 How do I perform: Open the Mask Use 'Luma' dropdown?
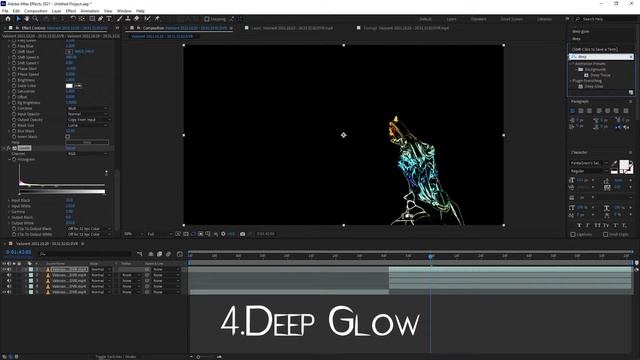tap(88, 125)
